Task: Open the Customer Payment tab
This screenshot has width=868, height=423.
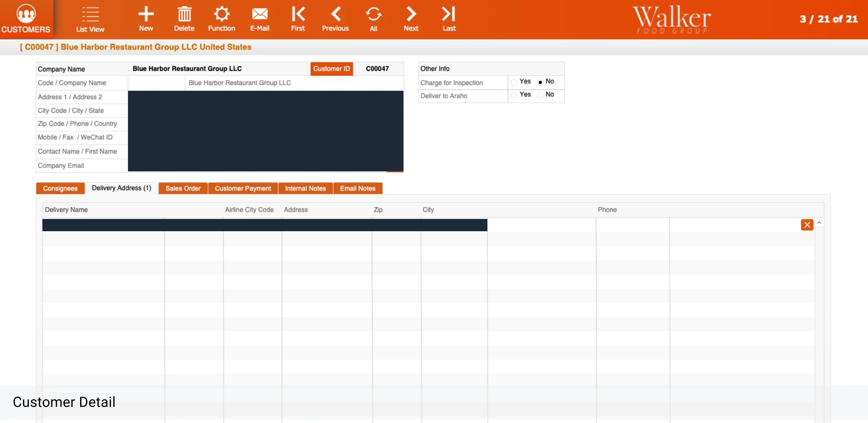Action: tap(243, 188)
